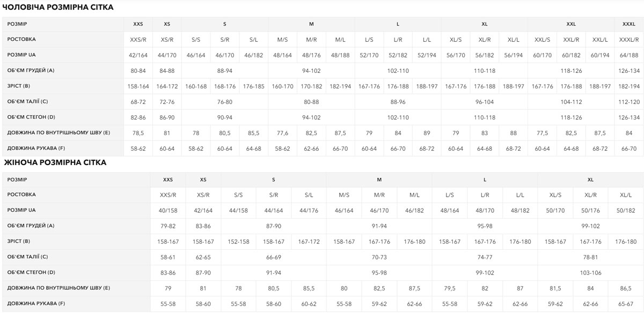This screenshot has height=313, width=644.
Task: Select the XXL column header
Action: tap(571, 24)
